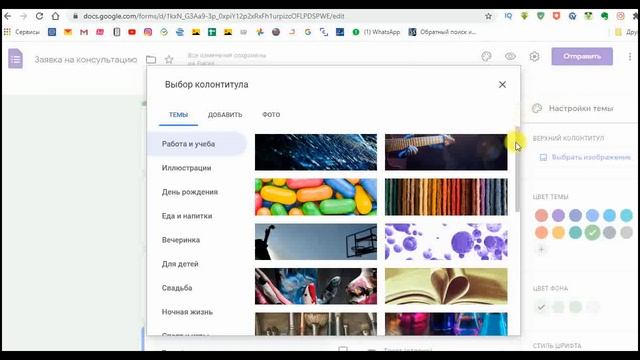Select the checked green theme color swatch
This screenshot has height=360, width=640.
592,232
